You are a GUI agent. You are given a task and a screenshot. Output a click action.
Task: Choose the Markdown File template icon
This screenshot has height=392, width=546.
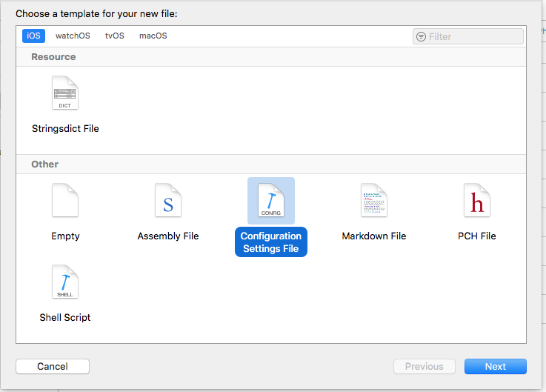pyautogui.click(x=373, y=201)
